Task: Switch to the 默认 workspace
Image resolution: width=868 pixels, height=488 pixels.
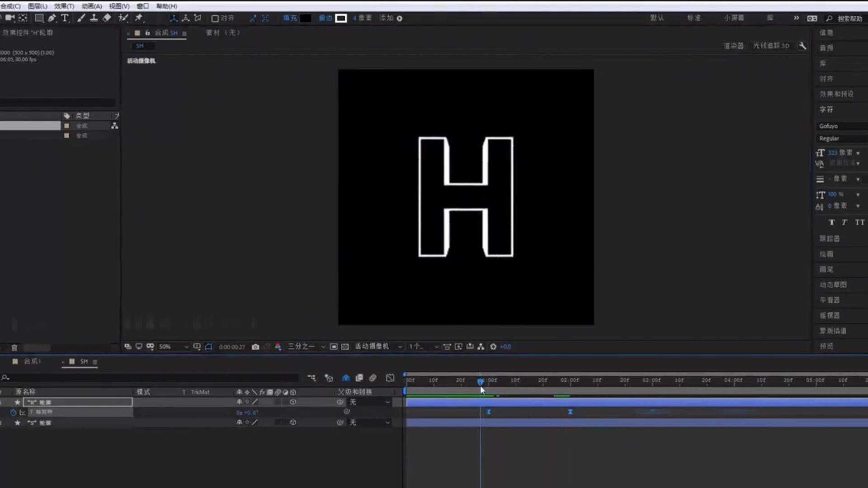Action: tap(657, 18)
